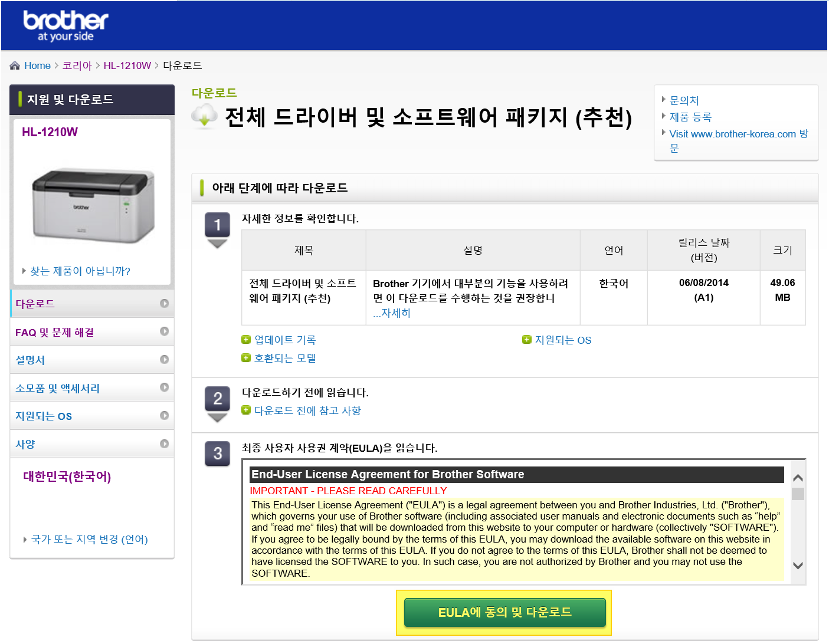Go to 코리아 breadcrumb link
This screenshot has height=644, width=829.
tap(77, 65)
